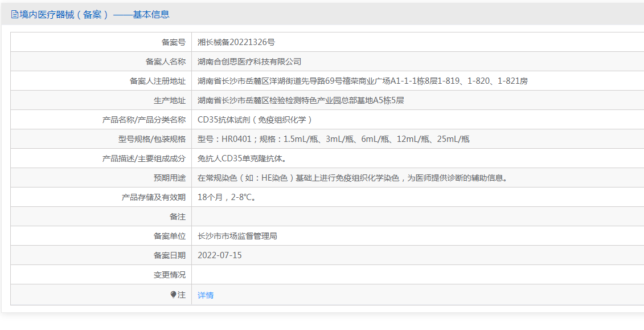Image resolution: width=644 pixels, height=330 pixels.
Task: Click the 备案日期 label
Action: 170,255
